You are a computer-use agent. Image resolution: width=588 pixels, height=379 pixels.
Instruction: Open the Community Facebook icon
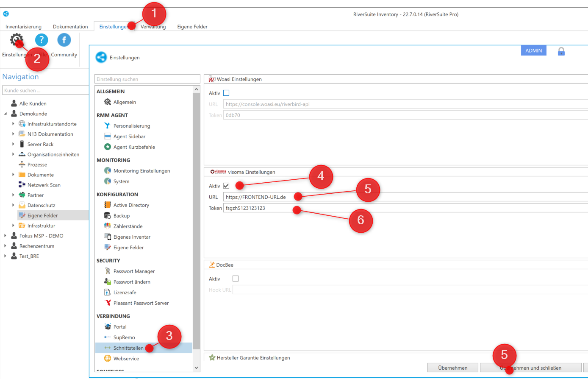tap(64, 40)
